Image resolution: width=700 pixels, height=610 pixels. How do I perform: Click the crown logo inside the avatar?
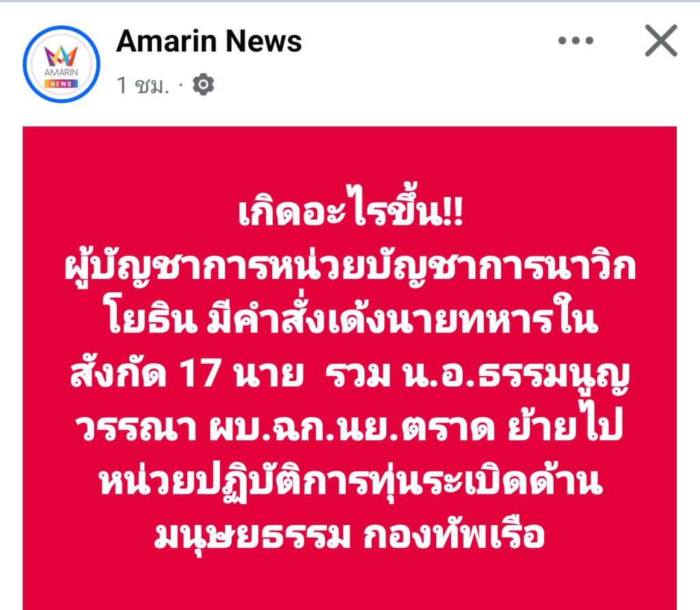point(61,55)
